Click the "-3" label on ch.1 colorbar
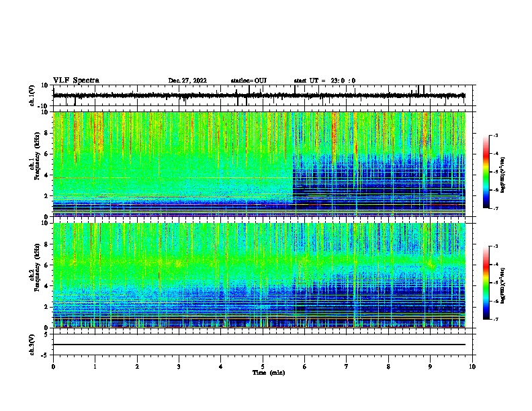Screen dimensions: 532x411 [496, 135]
